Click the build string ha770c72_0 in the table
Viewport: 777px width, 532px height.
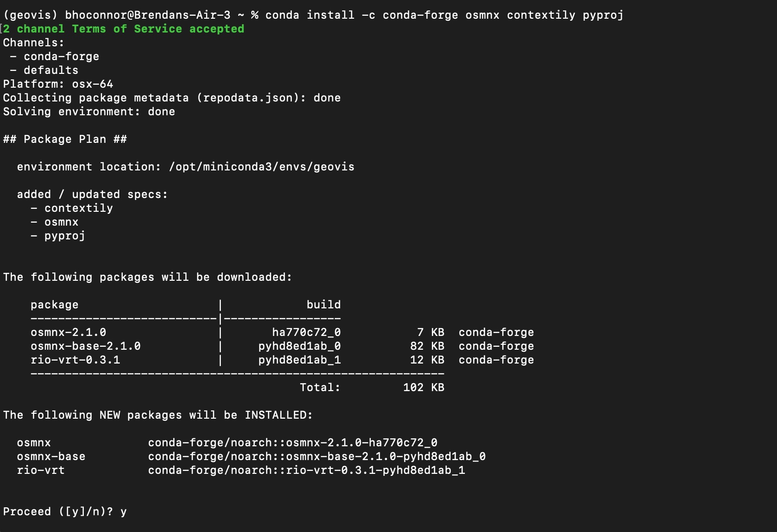(306, 332)
